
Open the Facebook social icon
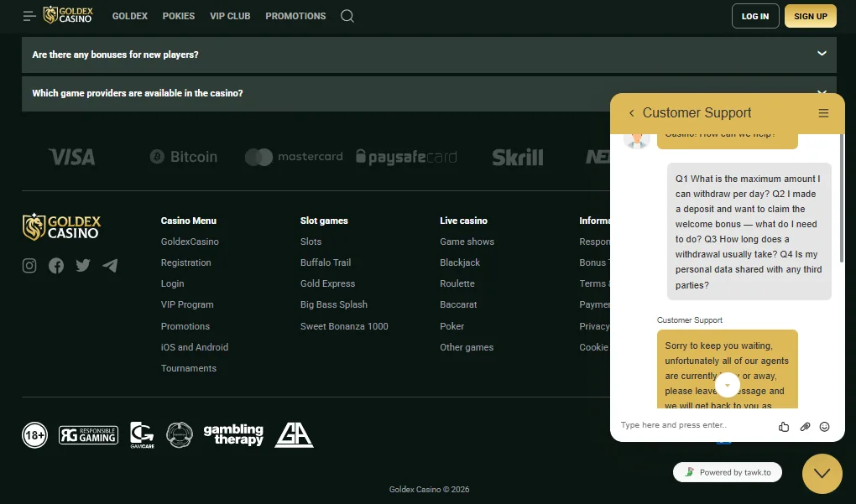point(56,266)
